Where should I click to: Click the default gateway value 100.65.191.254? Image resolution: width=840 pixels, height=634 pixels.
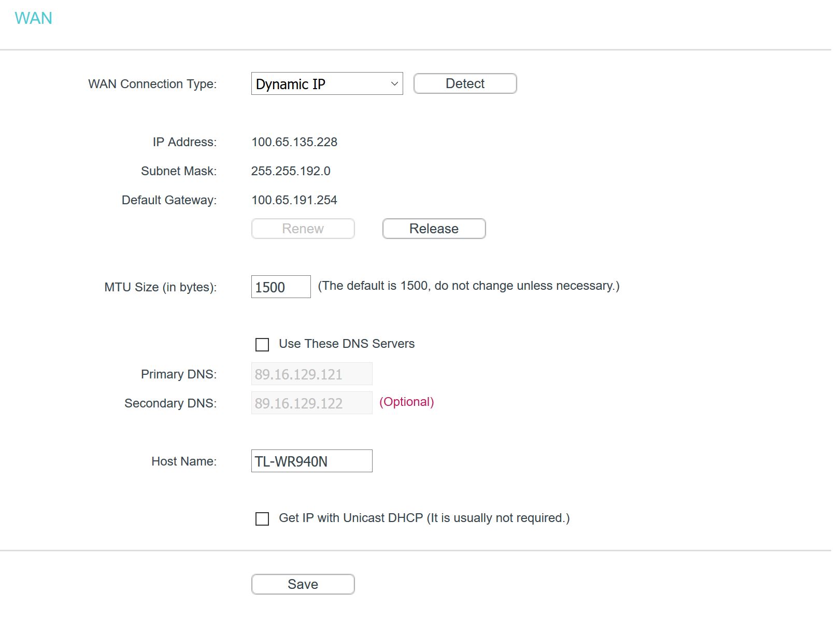point(294,200)
